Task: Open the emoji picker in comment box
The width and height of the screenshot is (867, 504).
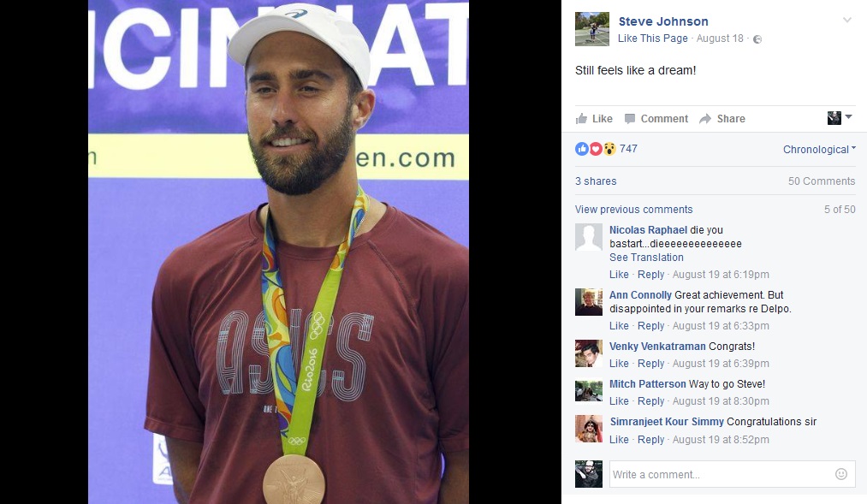Action: pos(841,474)
